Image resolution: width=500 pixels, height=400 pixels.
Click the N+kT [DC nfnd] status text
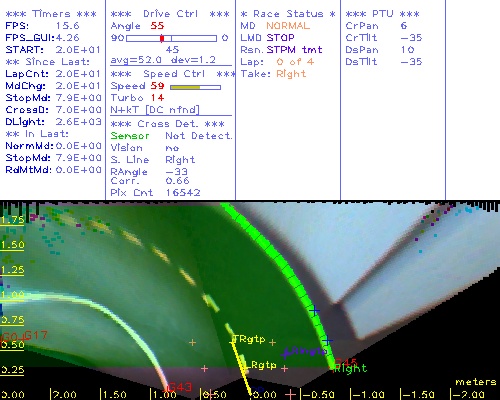point(155,110)
